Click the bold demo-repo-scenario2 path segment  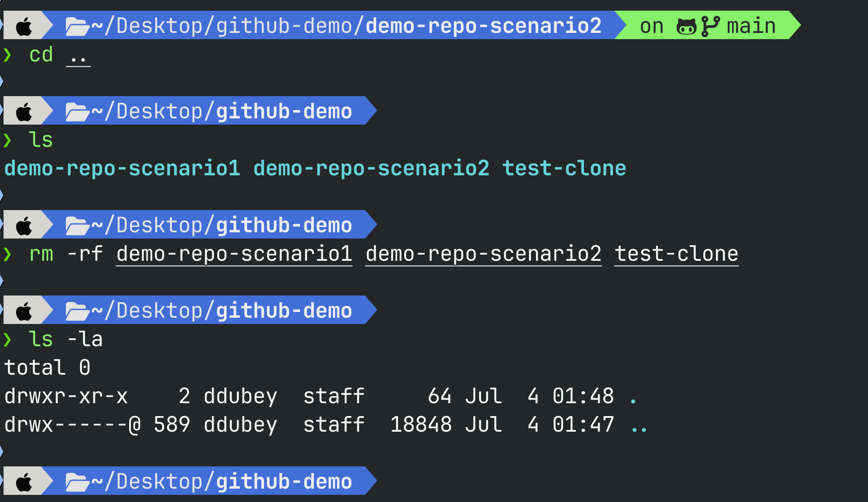tap(483, 26)
